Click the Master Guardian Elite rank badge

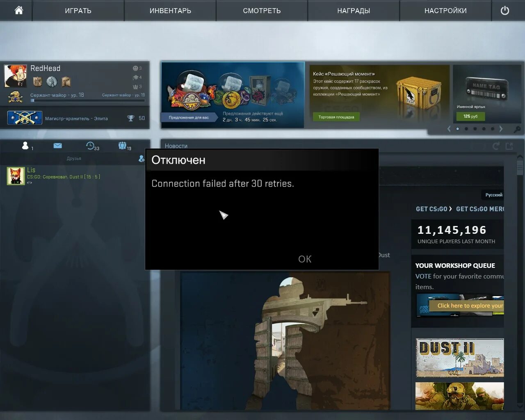coord(25,118)
